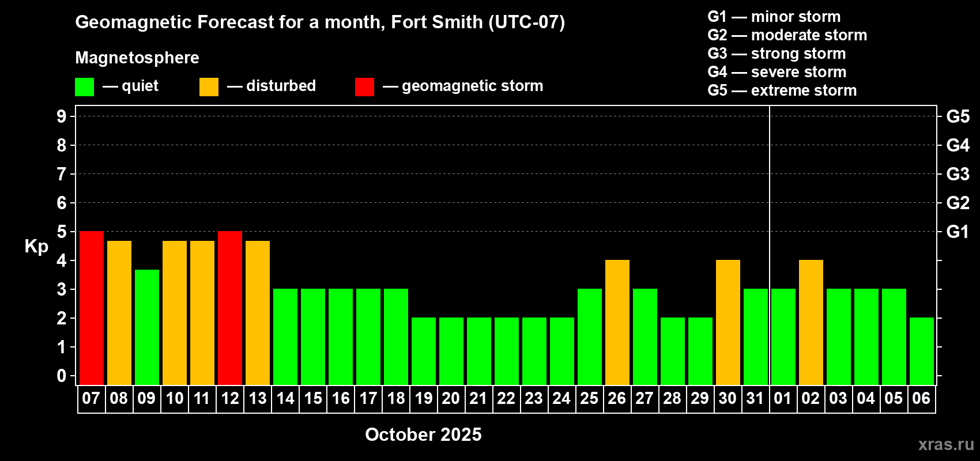Image resolution: width=980 pixels, height=461 pixels.
Task: Select the green bar above date 09
Action: tap(147, 327)
